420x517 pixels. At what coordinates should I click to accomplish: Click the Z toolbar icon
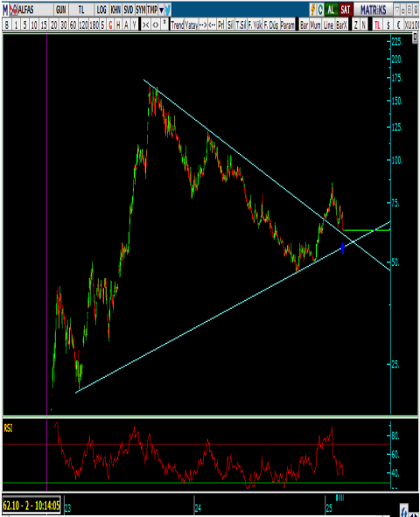click(x=356, y=24)
